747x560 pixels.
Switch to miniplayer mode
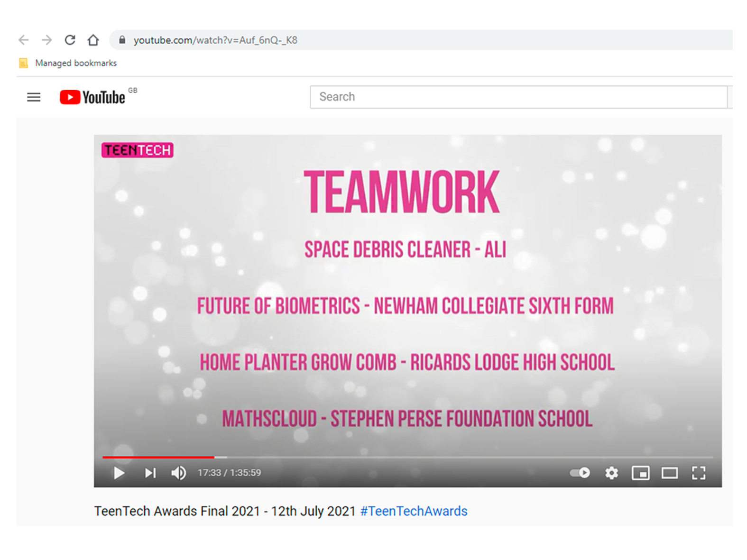(640, 473)
